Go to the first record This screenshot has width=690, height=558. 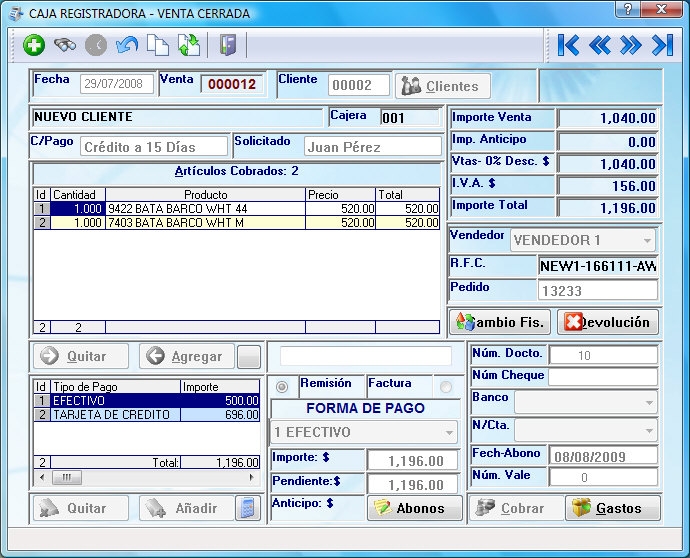568,45
